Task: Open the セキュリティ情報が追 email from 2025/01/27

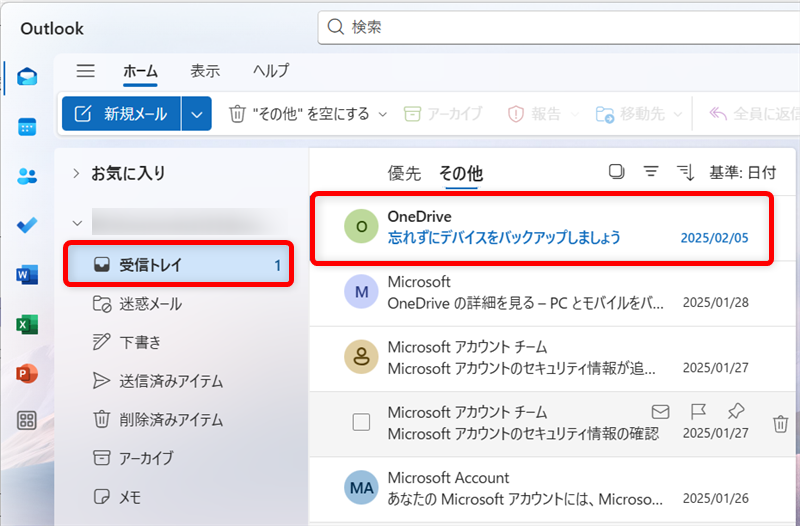Action: 553,359
